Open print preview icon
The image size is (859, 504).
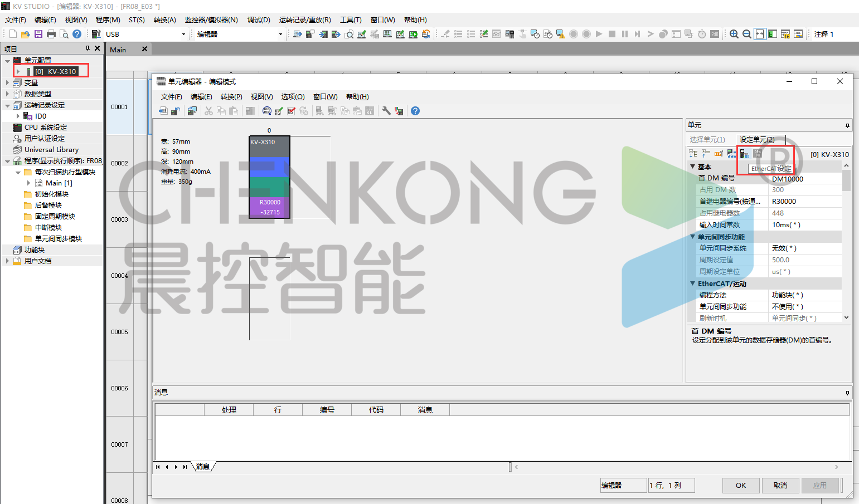[x=64, y=34]
